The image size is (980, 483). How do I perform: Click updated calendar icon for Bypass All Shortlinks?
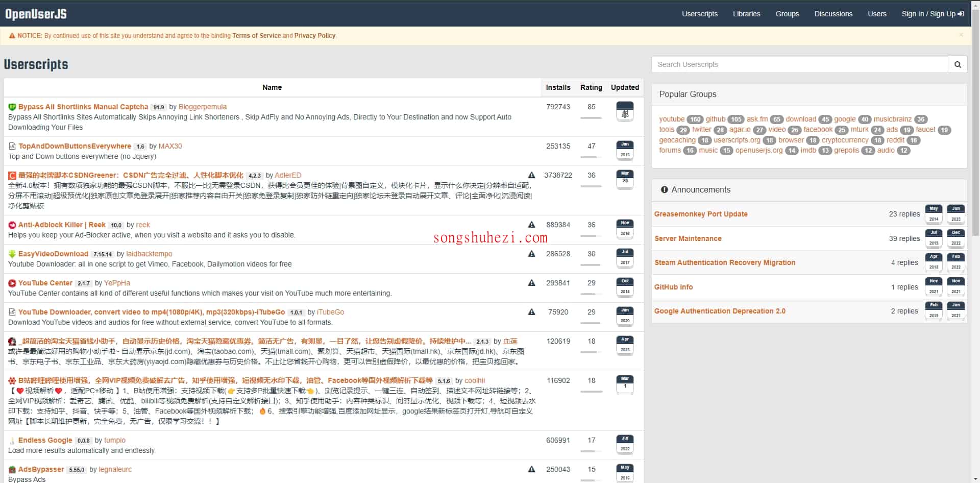pos(625,111)
